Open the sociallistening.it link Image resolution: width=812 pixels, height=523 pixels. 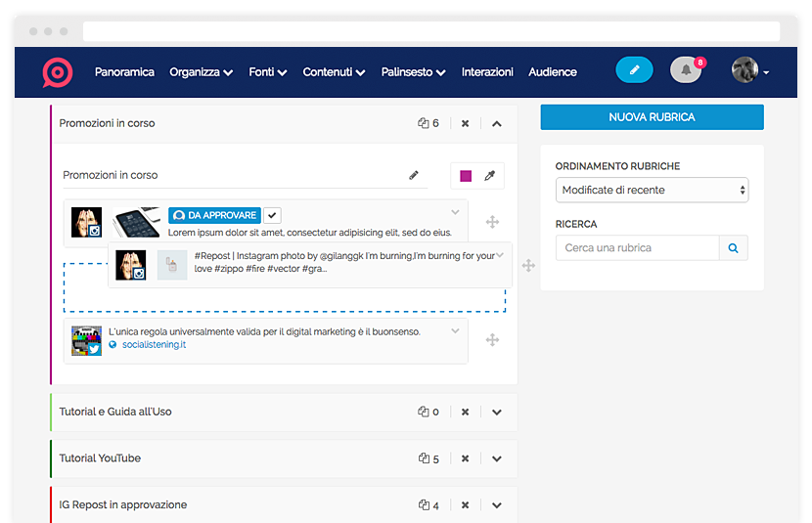point(154,344)
